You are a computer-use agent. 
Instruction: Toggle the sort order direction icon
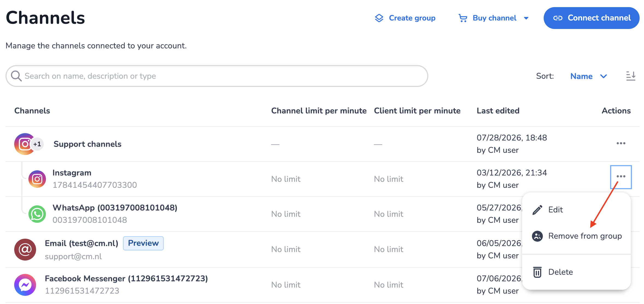(631, 76)
